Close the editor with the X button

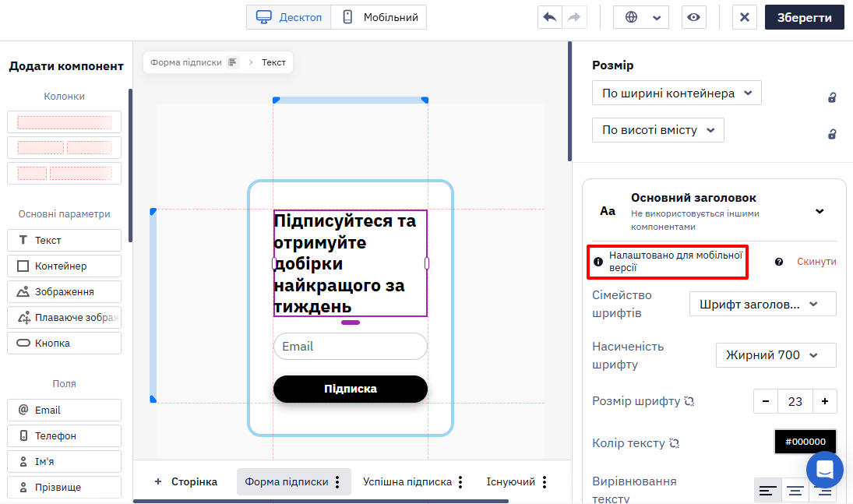[744, 17]
